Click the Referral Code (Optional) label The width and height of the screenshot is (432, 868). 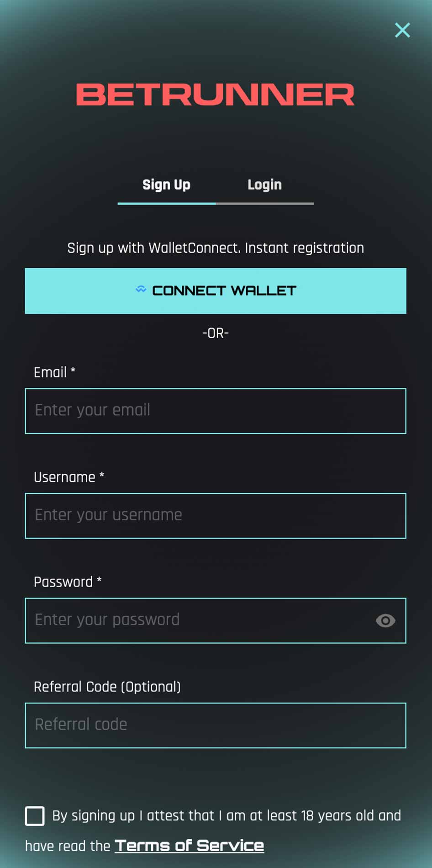click(107, 687)
